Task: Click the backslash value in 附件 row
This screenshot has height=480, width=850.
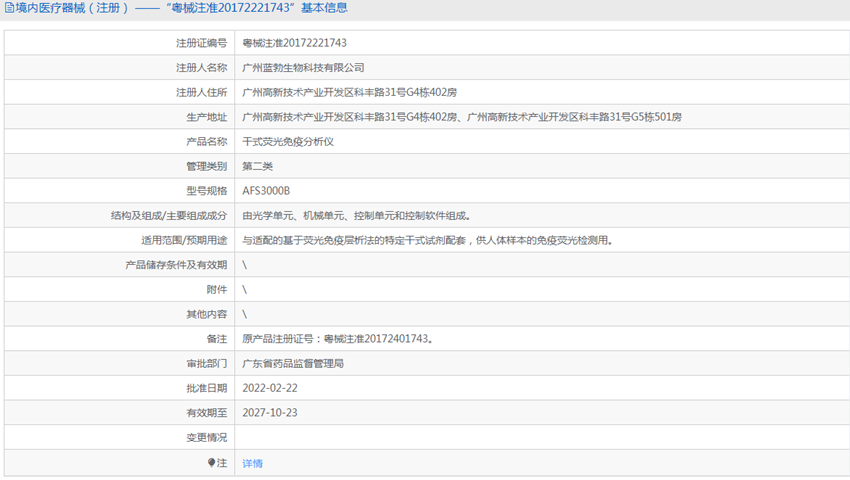Action: tap(244, 290)
